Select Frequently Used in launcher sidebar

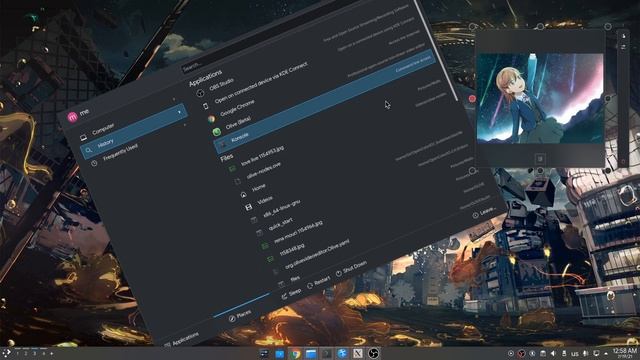120,152
